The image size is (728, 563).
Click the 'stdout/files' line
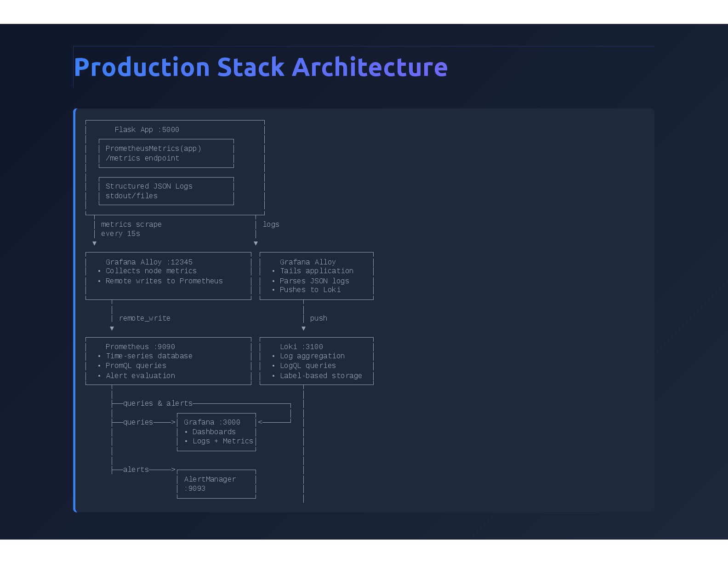(131, 196)
